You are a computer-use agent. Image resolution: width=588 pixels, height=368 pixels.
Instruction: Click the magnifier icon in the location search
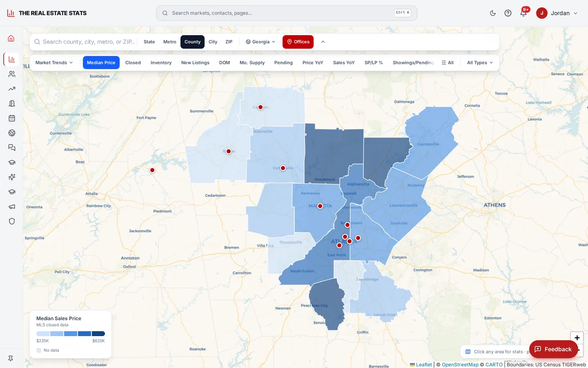(37, 42)
